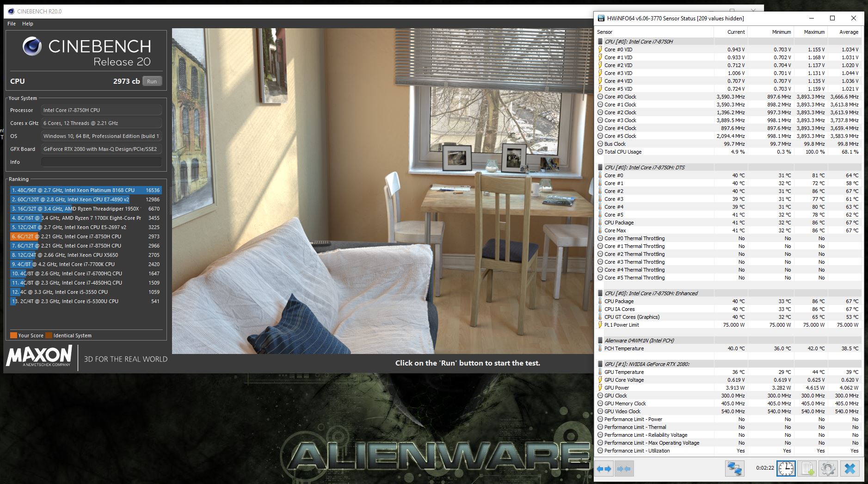Click the bolt icon beside PL1 Power Limit
868x484 pixels.
tap(600, 325)
